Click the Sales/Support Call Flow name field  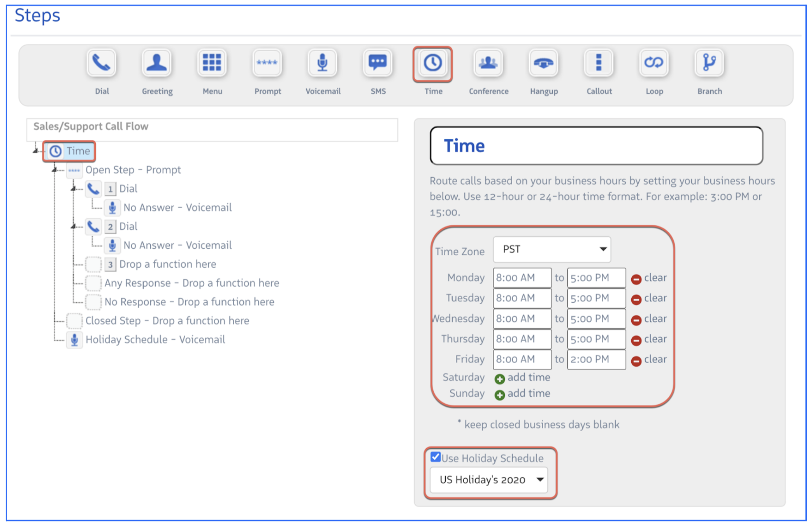212,127
